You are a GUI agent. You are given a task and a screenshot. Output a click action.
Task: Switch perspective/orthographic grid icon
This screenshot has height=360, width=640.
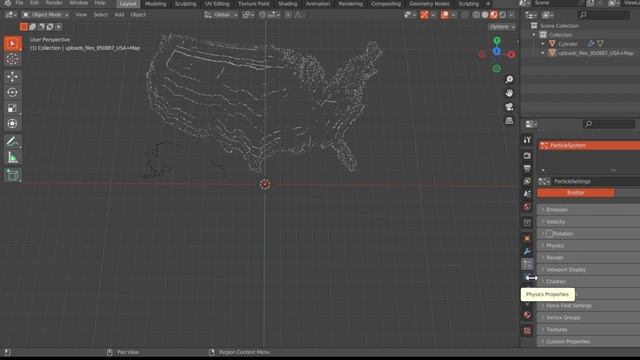(x=509, y=121)
